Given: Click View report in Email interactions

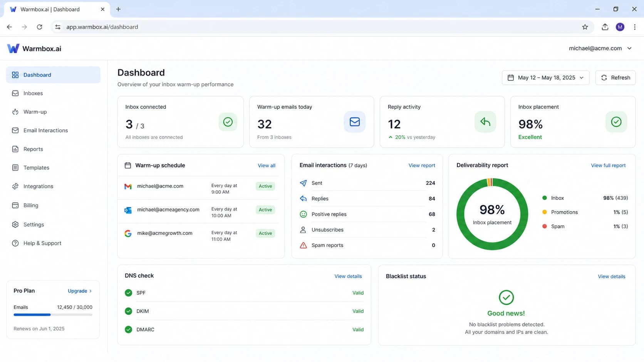Looking at the screenshot, I should pyautogui.click(x=422, y=165).
